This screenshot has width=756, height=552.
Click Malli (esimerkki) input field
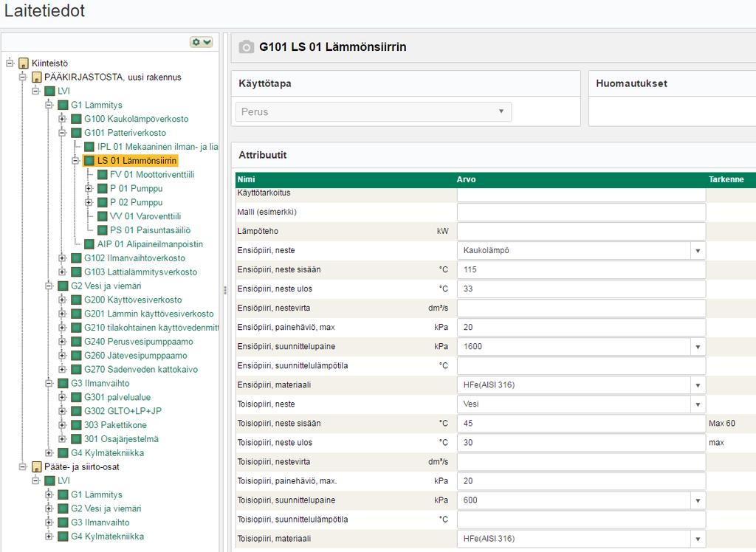pyautogui.click(x=581, y=212)
